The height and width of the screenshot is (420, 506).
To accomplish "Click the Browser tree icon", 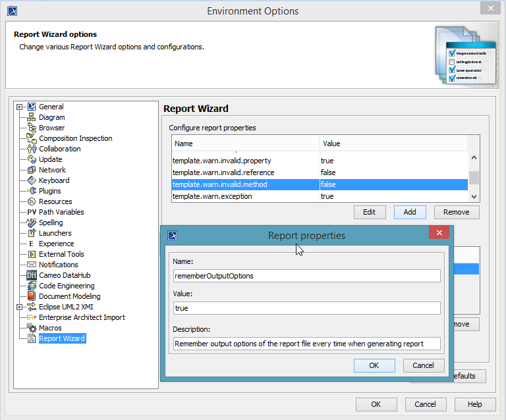I will [x=32, y=128].
